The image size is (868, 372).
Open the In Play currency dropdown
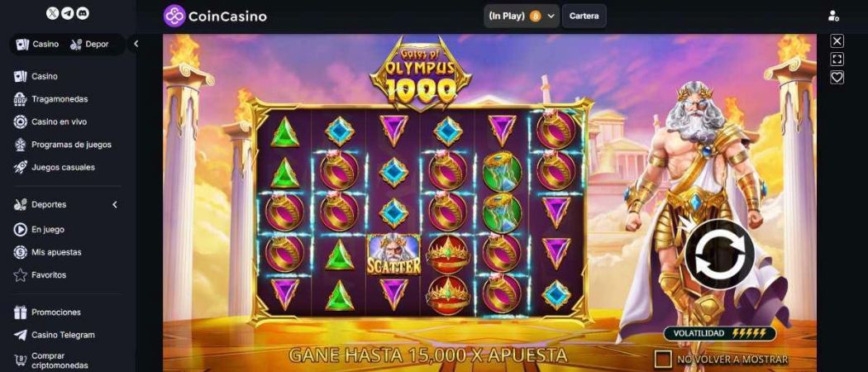coord(522,16)
